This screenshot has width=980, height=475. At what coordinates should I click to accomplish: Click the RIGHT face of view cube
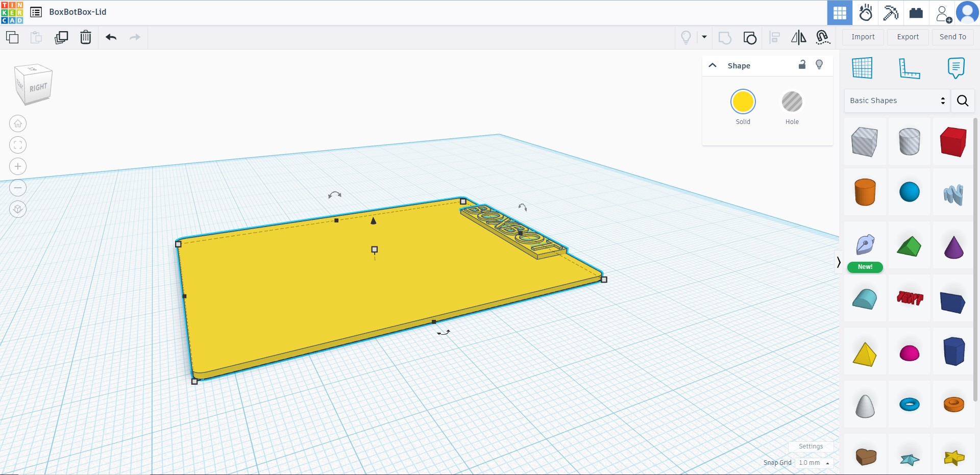point(38,88)
